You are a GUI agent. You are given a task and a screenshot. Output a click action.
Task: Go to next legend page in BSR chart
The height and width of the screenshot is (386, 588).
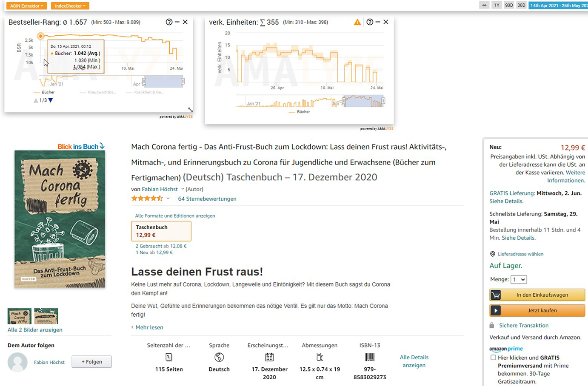[x=51, y=100]
